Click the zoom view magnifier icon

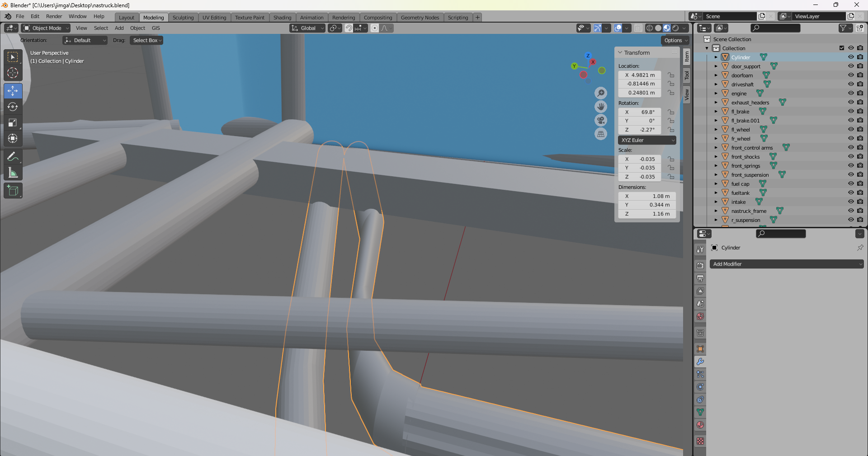click(601, 93)
